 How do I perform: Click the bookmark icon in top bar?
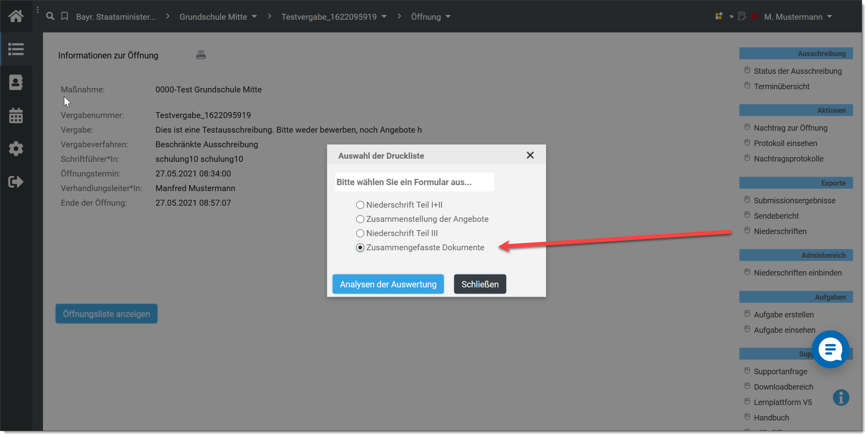click(x=65, y=16)
